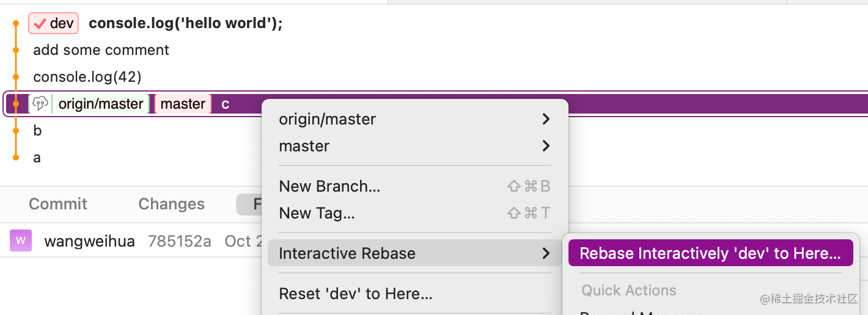This screenshot has height=315, width=868.
Task: Click the commit graph dot beside commit b
Action: (x=16, y=131)
